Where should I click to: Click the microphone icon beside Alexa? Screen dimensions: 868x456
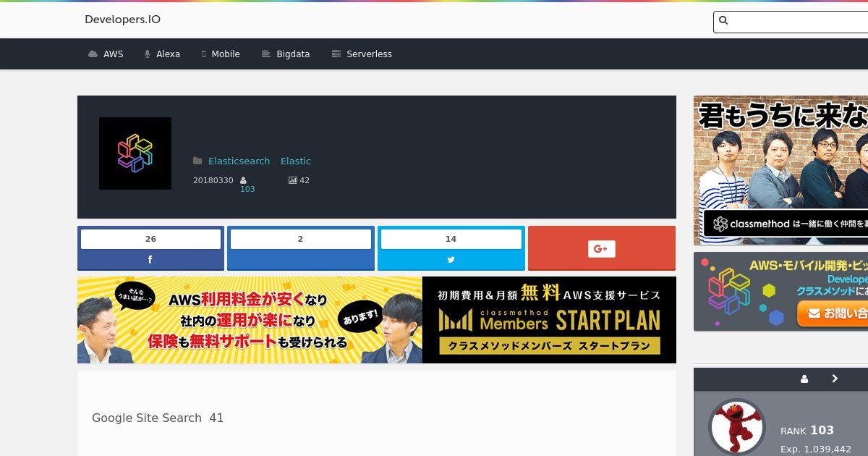click(147, 54)
